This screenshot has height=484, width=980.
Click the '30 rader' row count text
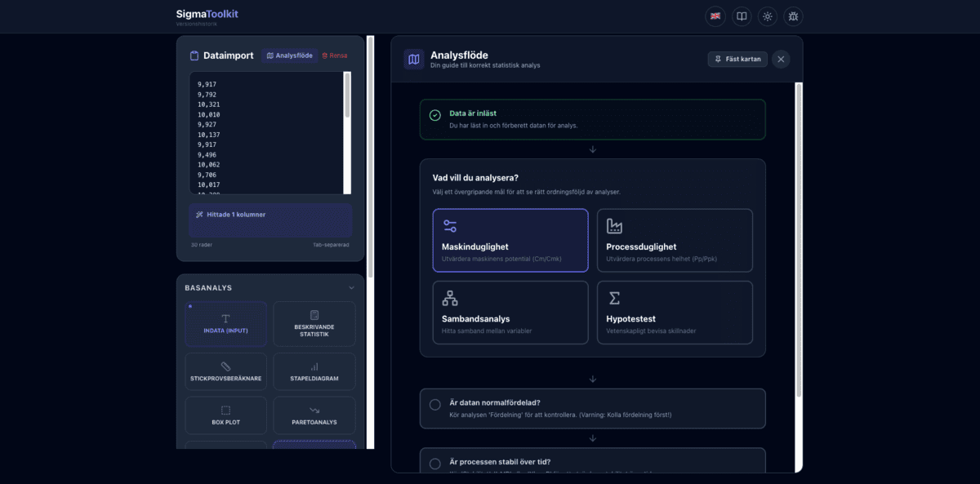click(x=201, y=244)
